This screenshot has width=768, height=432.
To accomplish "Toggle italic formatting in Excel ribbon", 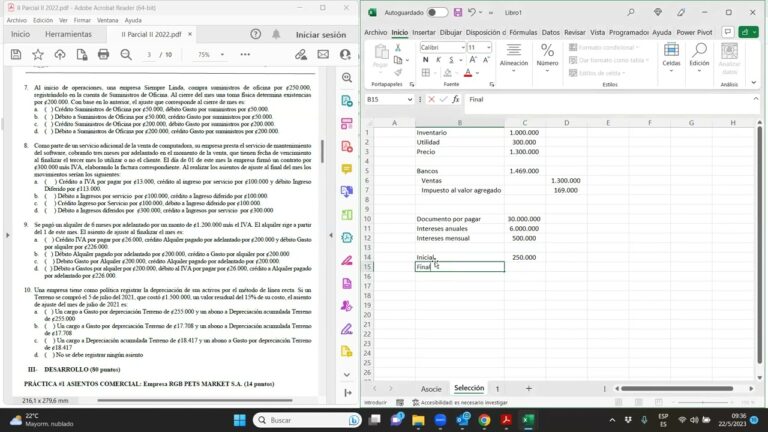I will pos(438,60).
